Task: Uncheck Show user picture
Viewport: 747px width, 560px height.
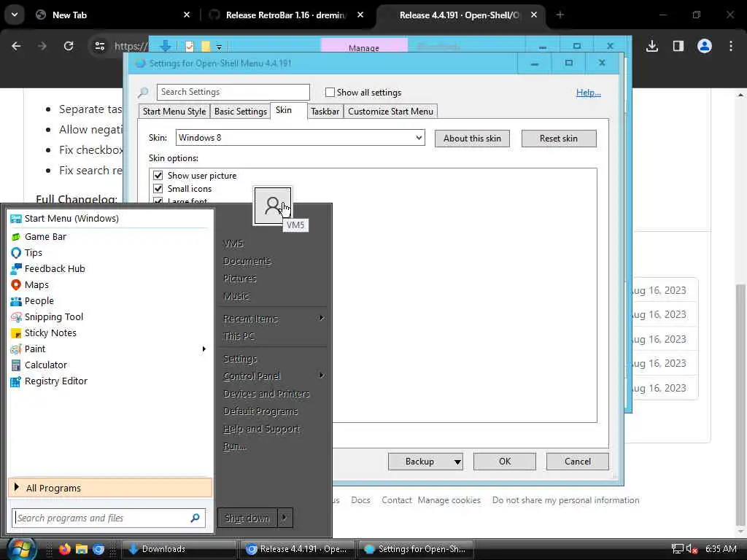Action: pos(158,176)
